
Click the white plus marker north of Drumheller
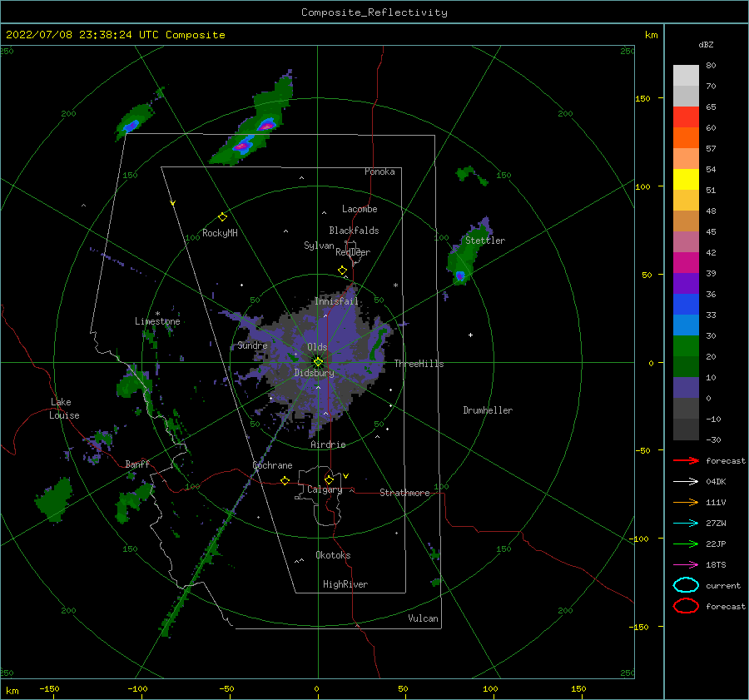470,335
